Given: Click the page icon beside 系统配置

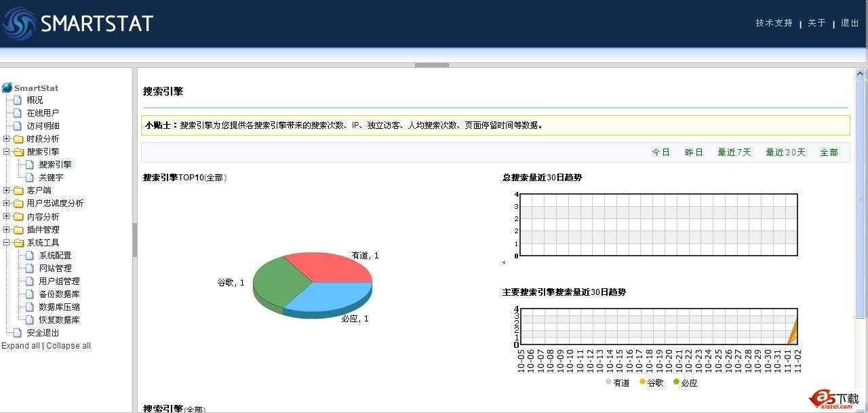Looking at the screenshot, I should (31, 256).
